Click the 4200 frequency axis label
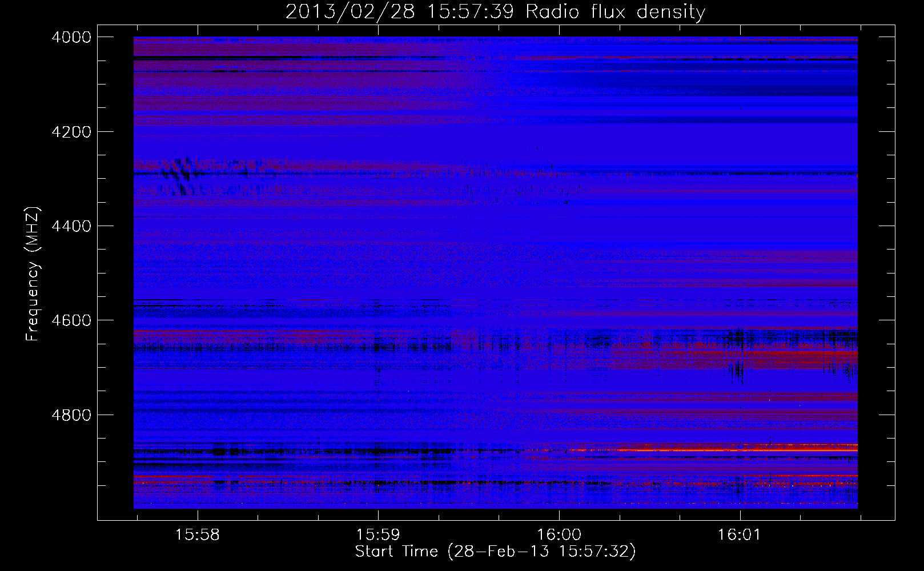Screen dimensions: 924x571 [x=71, y=132]
